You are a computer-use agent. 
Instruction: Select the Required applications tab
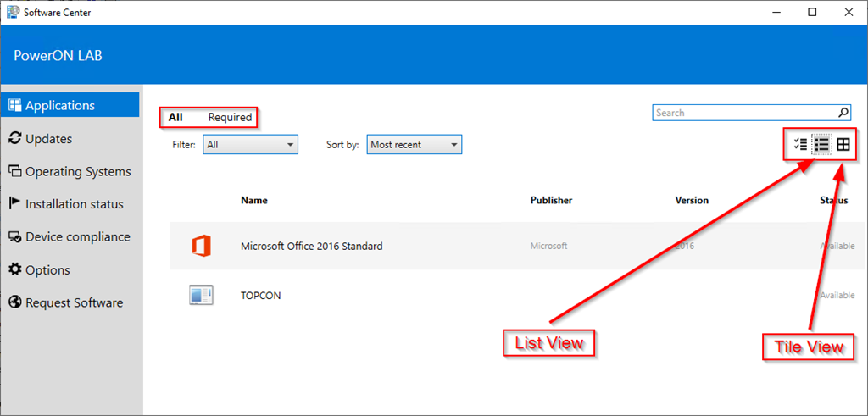pos(230,118)
